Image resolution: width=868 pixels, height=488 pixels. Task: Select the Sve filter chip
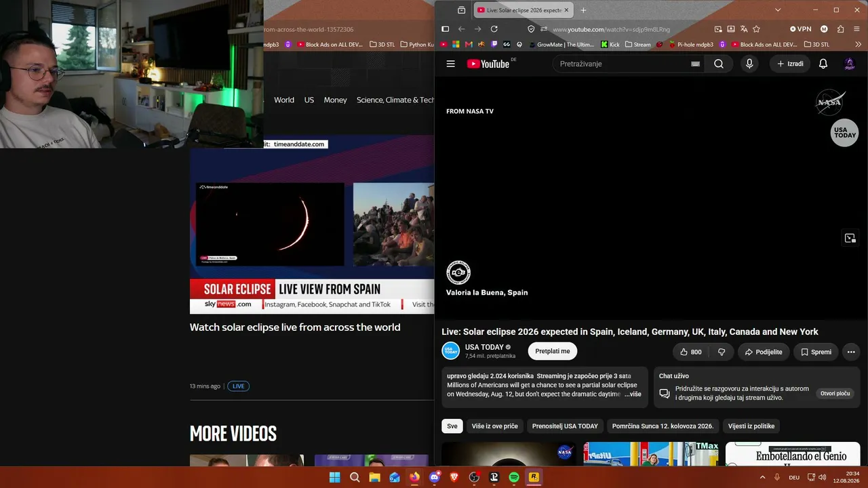tap(452, 426)
